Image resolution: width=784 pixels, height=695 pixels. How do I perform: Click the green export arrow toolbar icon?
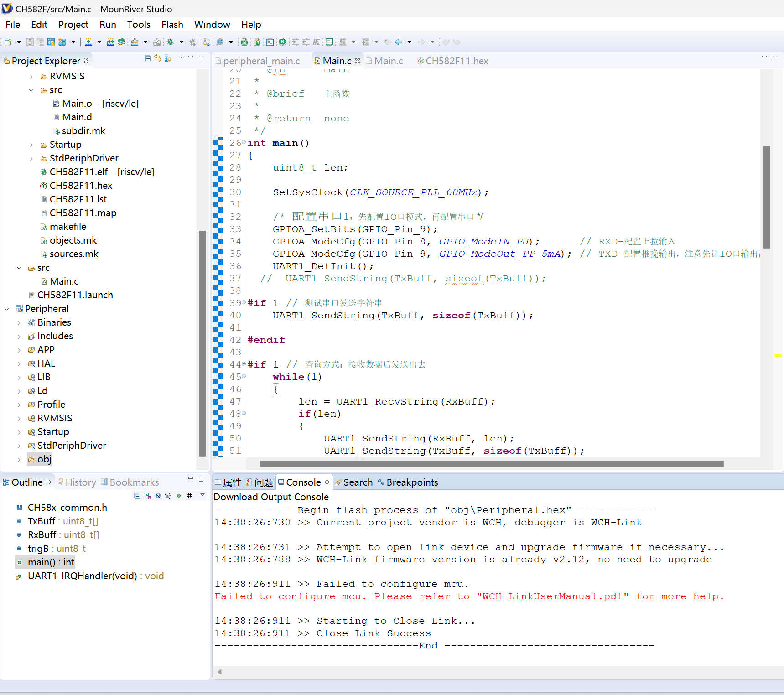point(282,42)
